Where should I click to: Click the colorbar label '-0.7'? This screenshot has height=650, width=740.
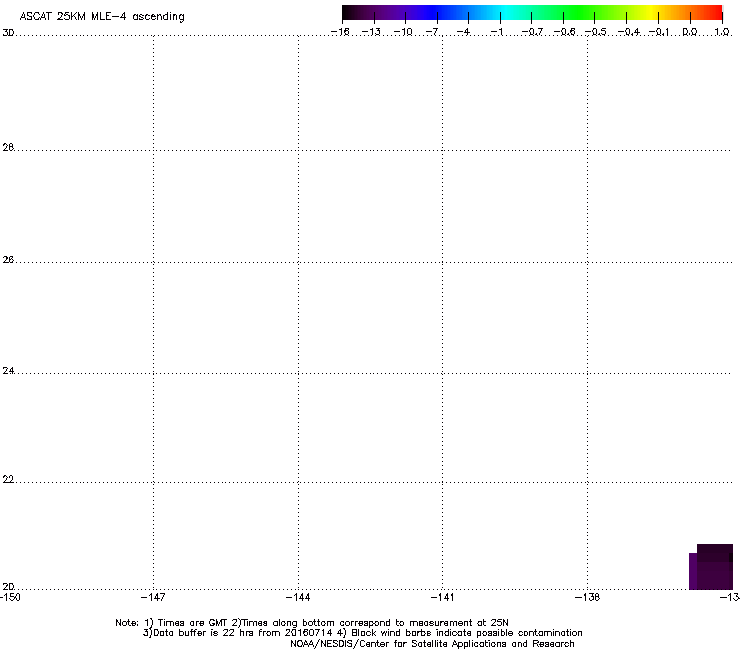tap(532, 32)
